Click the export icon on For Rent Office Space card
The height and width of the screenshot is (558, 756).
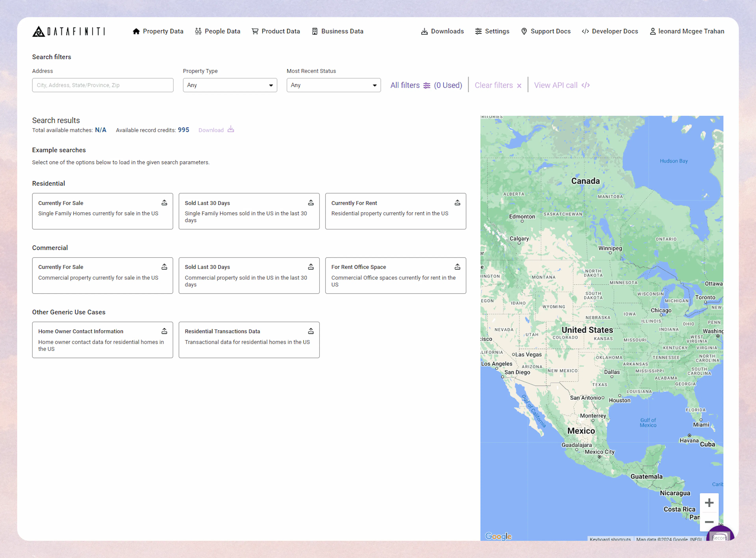click(457, 267)
